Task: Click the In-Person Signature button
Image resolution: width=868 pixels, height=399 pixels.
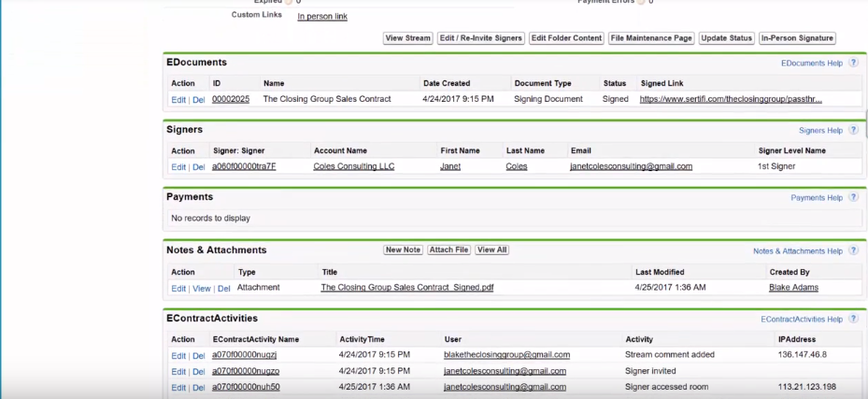Action: point(797,38)
